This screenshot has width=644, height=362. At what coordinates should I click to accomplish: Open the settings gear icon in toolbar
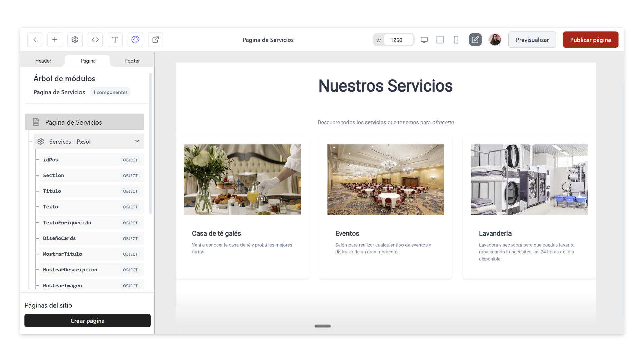pyautogui.click(x=75, y=40)
